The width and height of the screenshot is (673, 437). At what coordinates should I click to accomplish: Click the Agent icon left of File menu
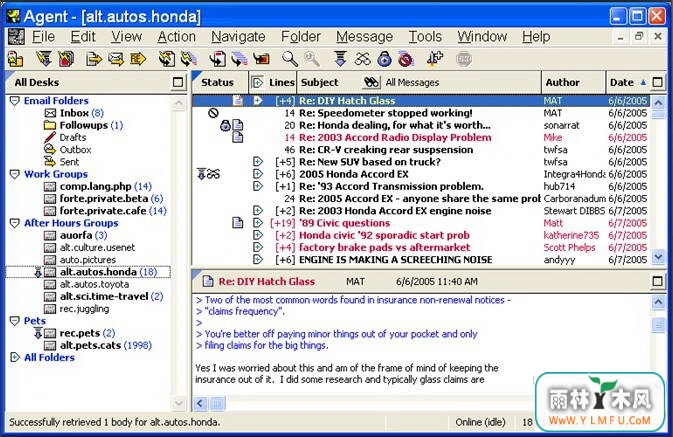(x=16, y=37)
